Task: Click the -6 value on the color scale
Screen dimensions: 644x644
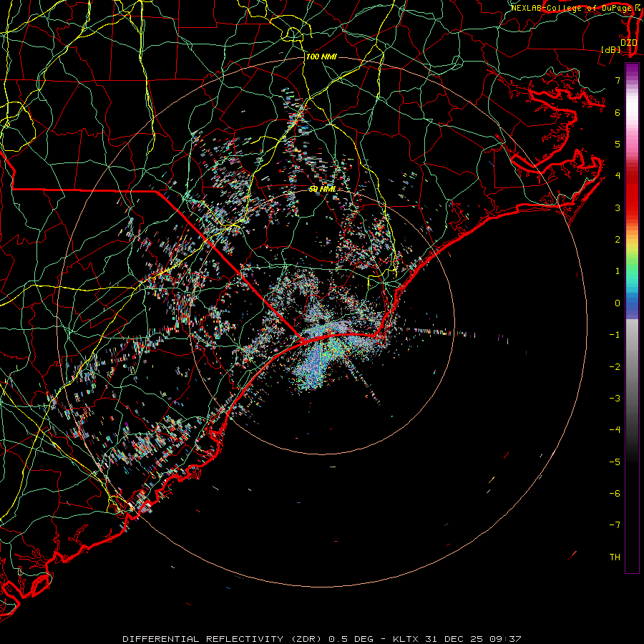Action: [x=615, y=494]
